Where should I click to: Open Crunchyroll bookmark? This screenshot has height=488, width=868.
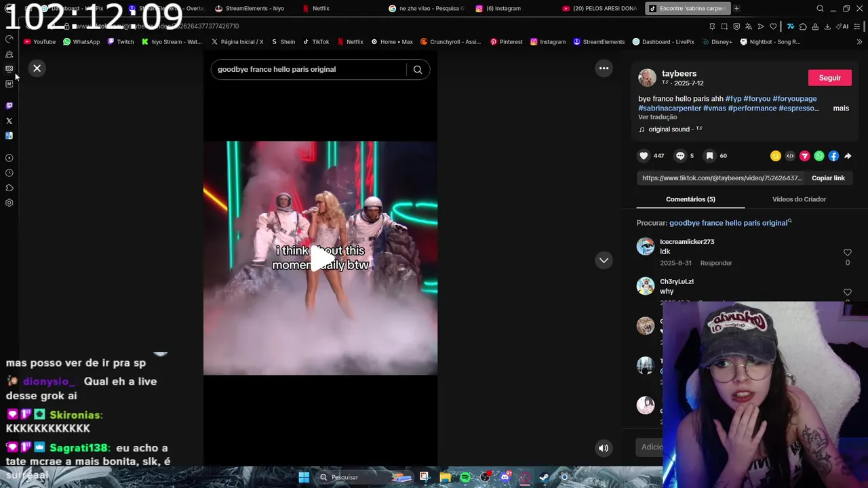[x=450, y=41]
